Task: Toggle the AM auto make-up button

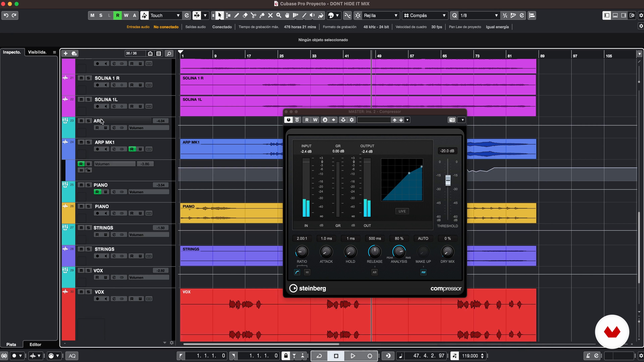Action: pos(423,272)
